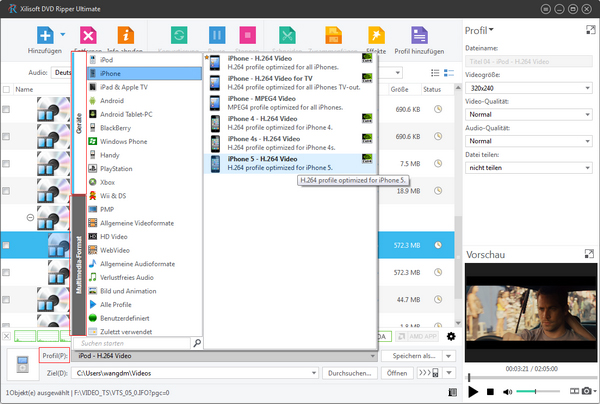Switch to Geräte vertical tab
This screenshot has height=404, width=600.
click(79, 123)
